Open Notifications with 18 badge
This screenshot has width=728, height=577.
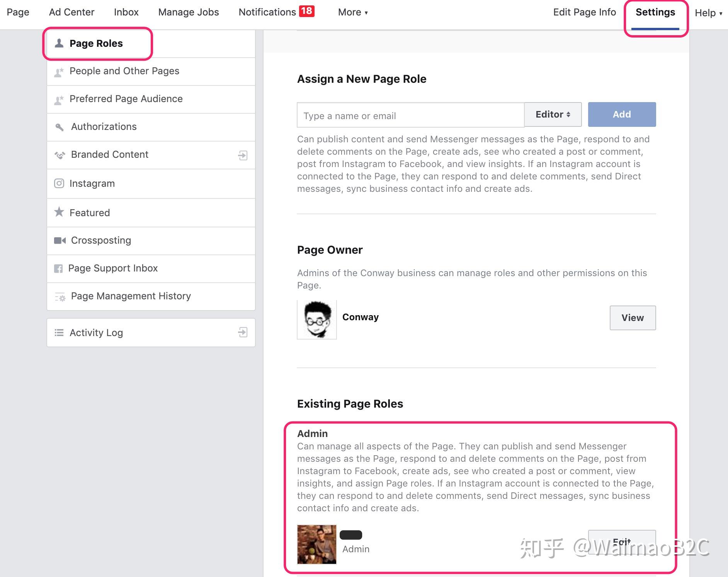click(277, 12)
